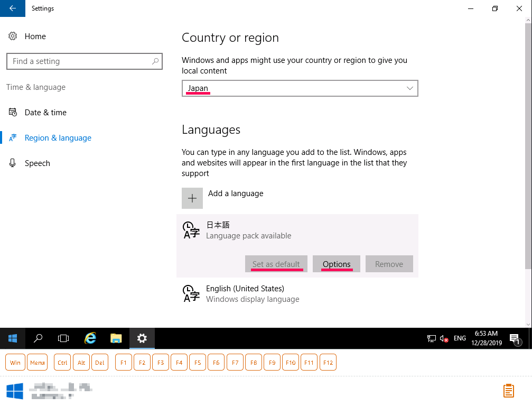Open the Country or region dropdown showing Japan

click(x=300, y=88)
